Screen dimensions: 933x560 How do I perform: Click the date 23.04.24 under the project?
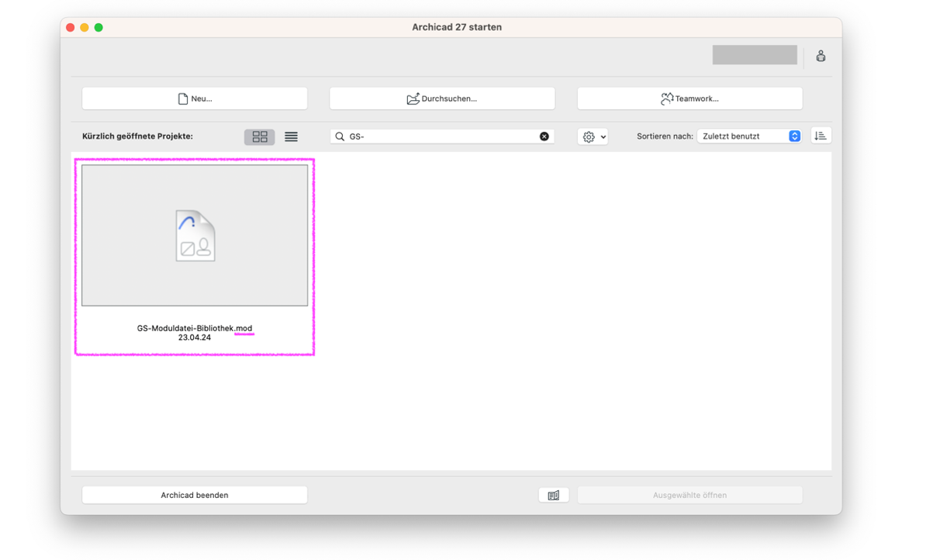[x=195, y=337]
